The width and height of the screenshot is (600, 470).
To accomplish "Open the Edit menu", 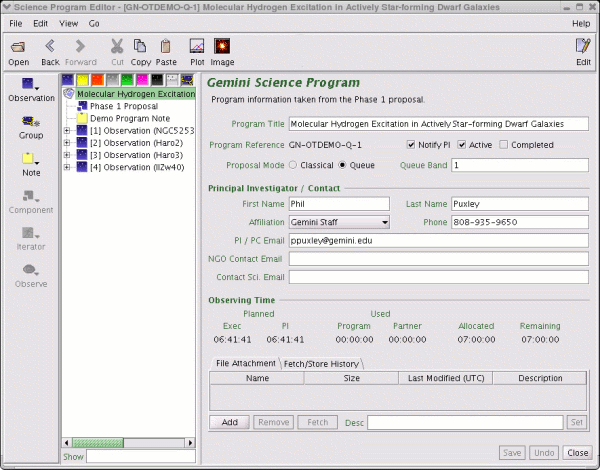I will click(40, 24).
